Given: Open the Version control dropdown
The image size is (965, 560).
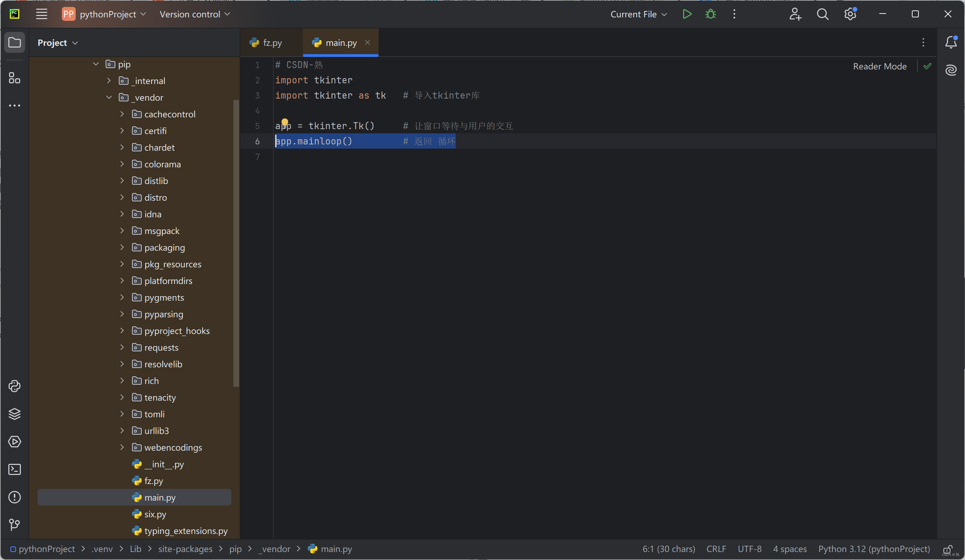Looking at the screenshot, I should 195,14.
